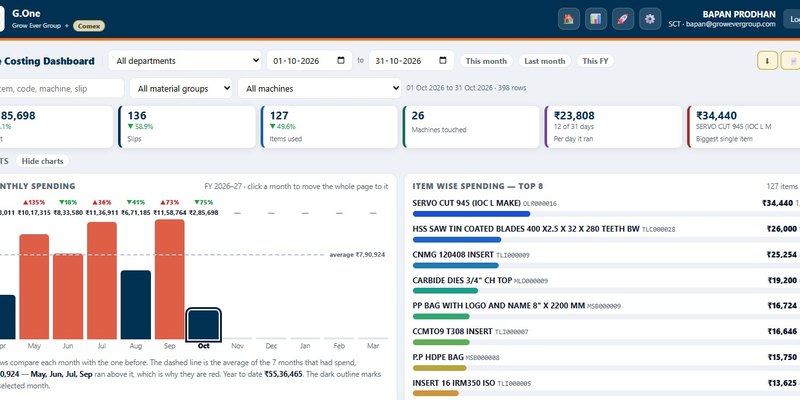Click CNMG 120408 INSERT item row

606,260
